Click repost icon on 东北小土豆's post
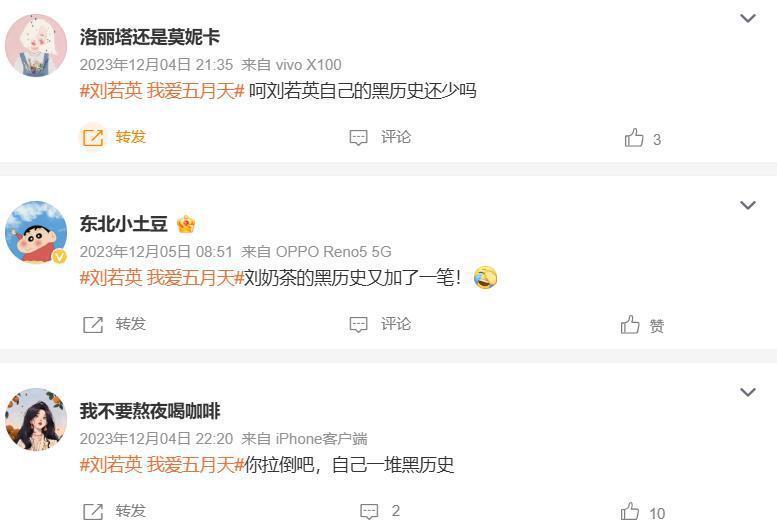This screenshot has height=520, width=777. tap(93, 325)
